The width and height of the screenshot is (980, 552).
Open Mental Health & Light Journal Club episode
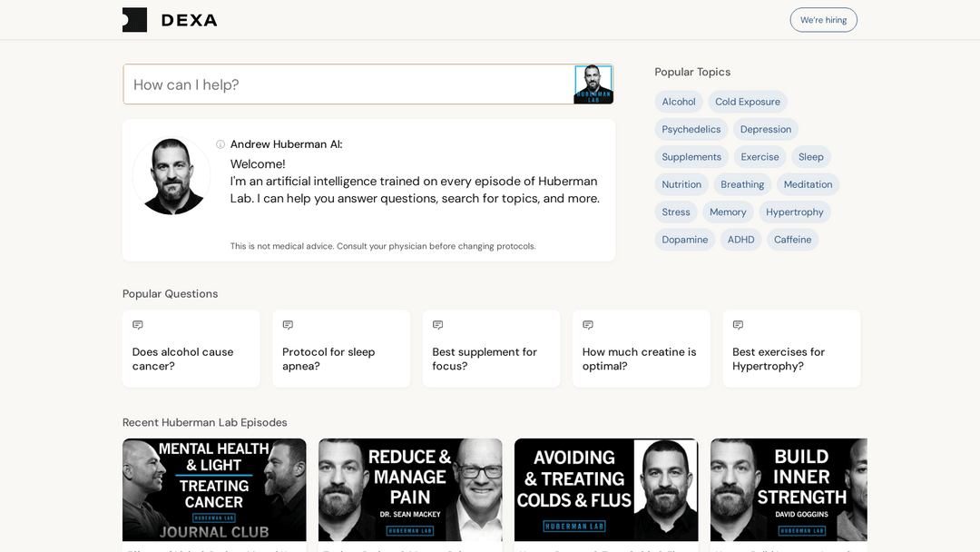(214, 489)
